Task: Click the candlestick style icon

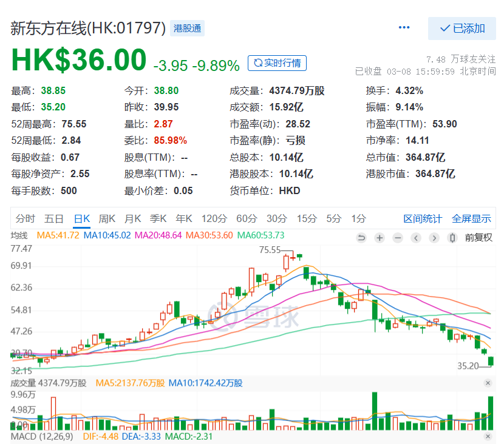Action: pos(452,238)
